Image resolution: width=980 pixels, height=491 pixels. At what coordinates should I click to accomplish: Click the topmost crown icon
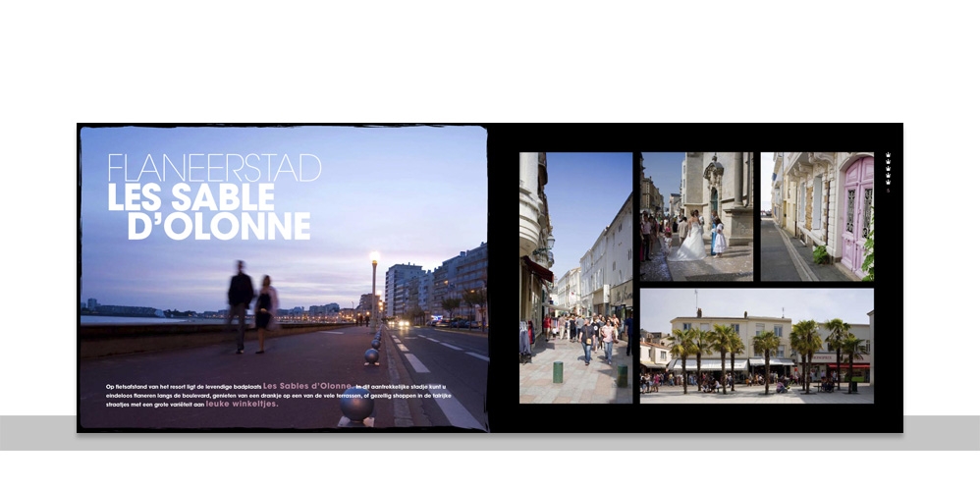click(x=888, y=155)
